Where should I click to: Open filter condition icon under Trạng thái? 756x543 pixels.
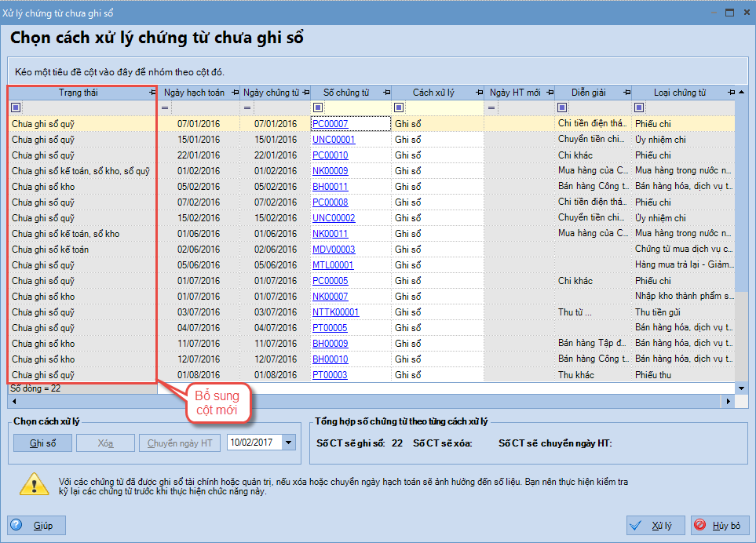click(16, 108)
